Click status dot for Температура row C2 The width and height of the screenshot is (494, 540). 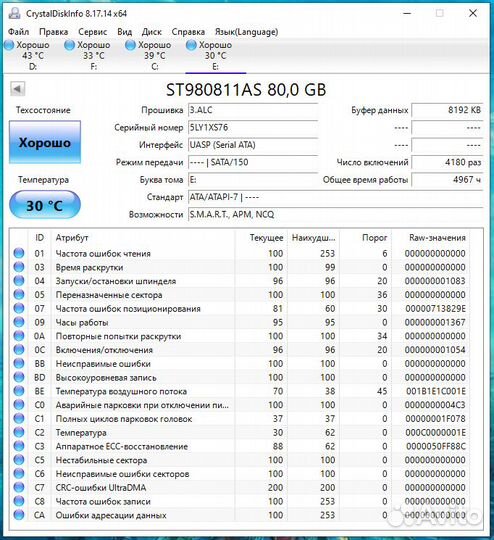coord(19,432)
